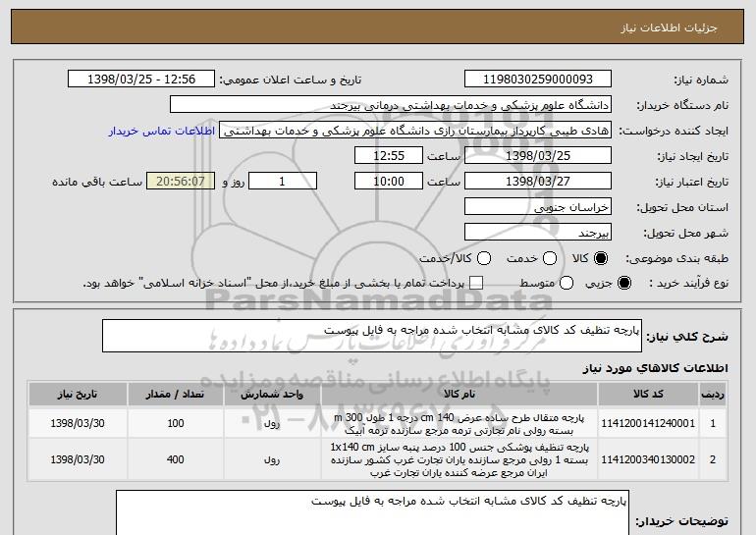Click the need date in row 2
The width and height of the screenshot is (756, 535).
[78, 459]
